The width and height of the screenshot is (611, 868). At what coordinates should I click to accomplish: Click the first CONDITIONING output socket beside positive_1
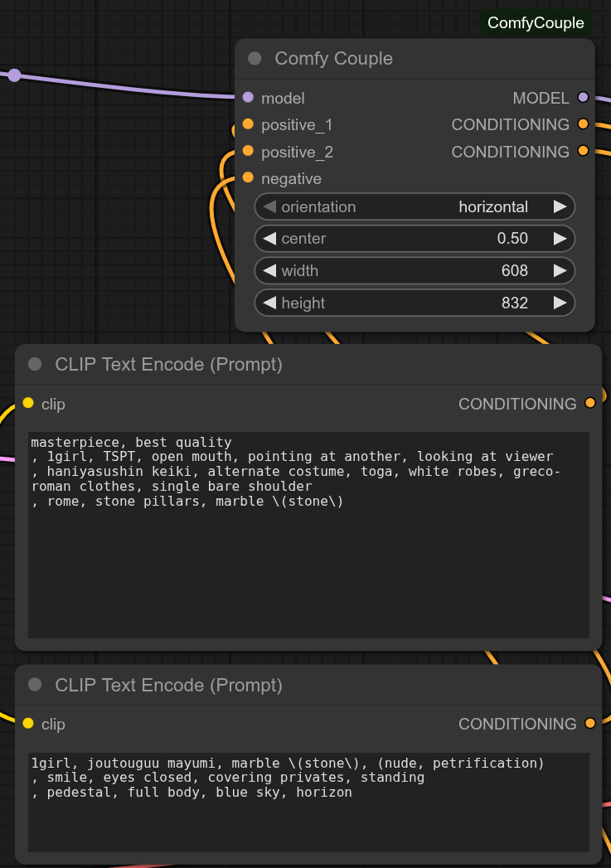click(583, 124)
